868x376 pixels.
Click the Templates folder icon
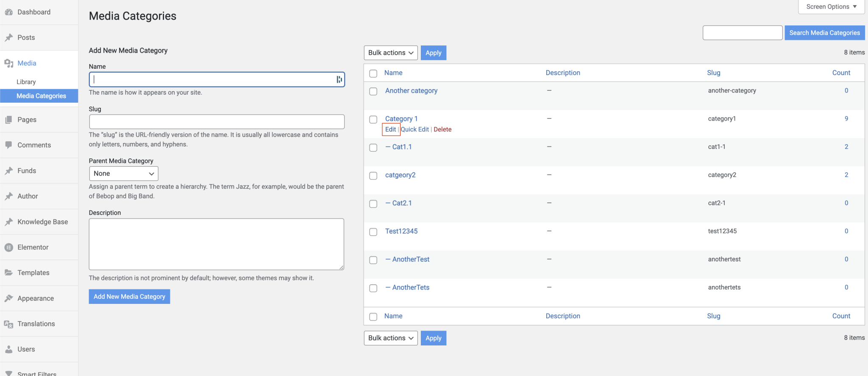tap(8, 273)
